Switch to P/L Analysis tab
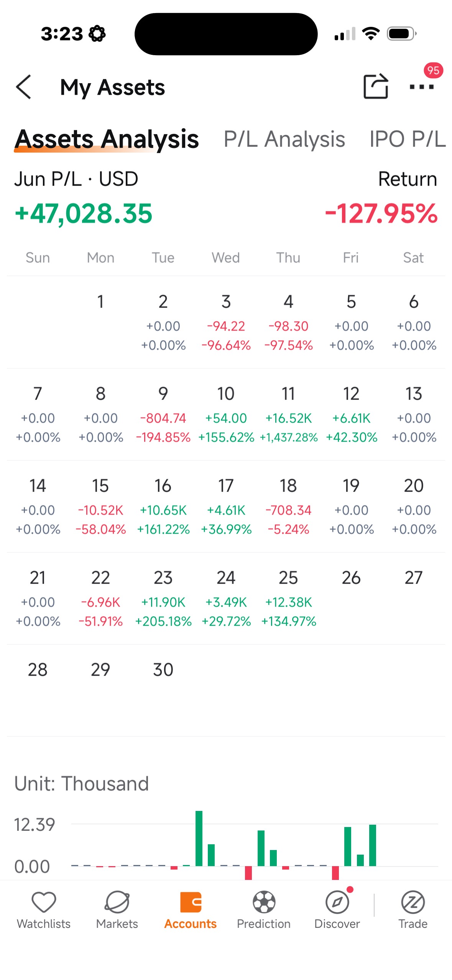This screenshot has height=980, width=452. coord(284,139)
